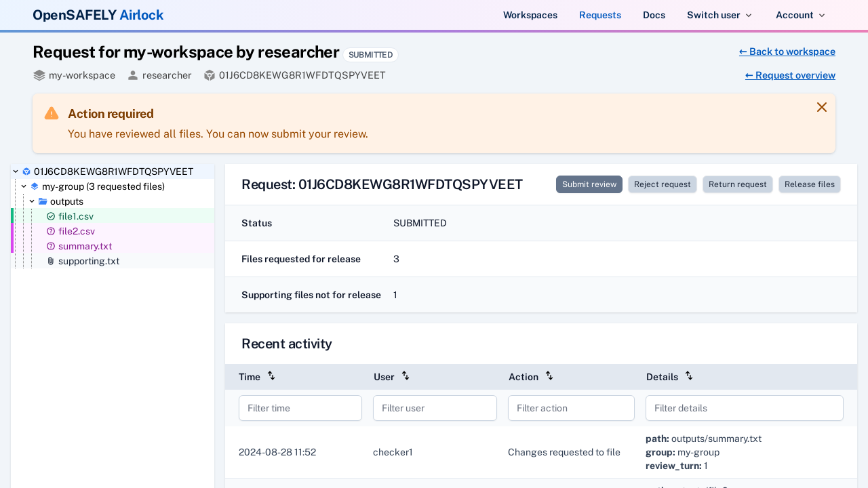Collapse the outputs folder chevron
This screenshot has width=868, height=488.
tap(32, 201)
